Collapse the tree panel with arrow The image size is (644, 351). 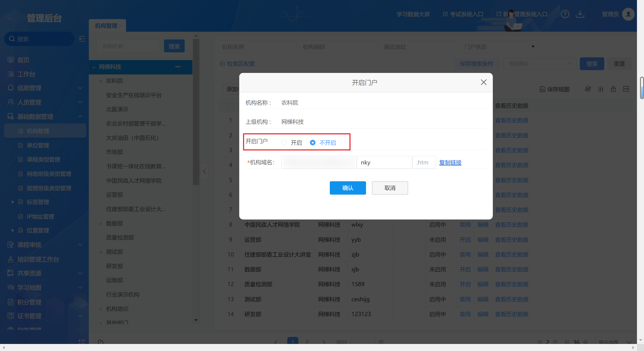click(x=204, y=171)
